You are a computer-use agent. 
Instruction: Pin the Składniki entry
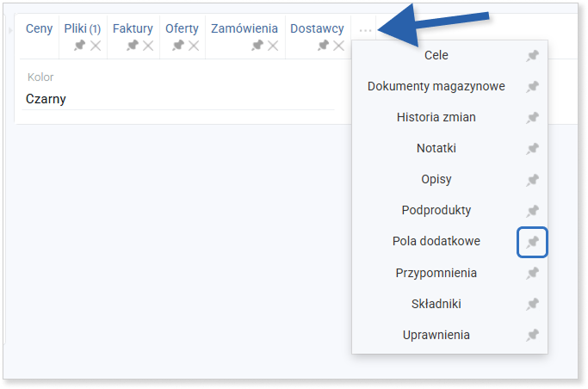[x=532, y=304]
